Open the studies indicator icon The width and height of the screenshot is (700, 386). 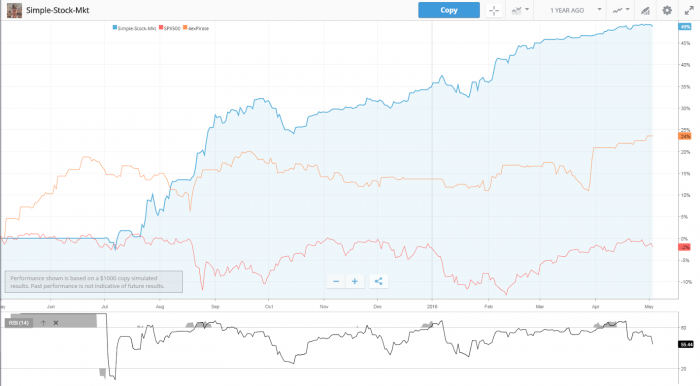[x=645, y=10]
